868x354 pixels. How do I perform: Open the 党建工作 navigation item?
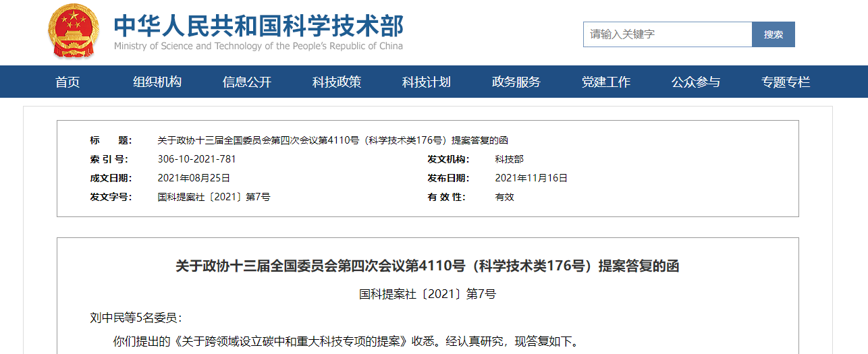click(606, 82)
